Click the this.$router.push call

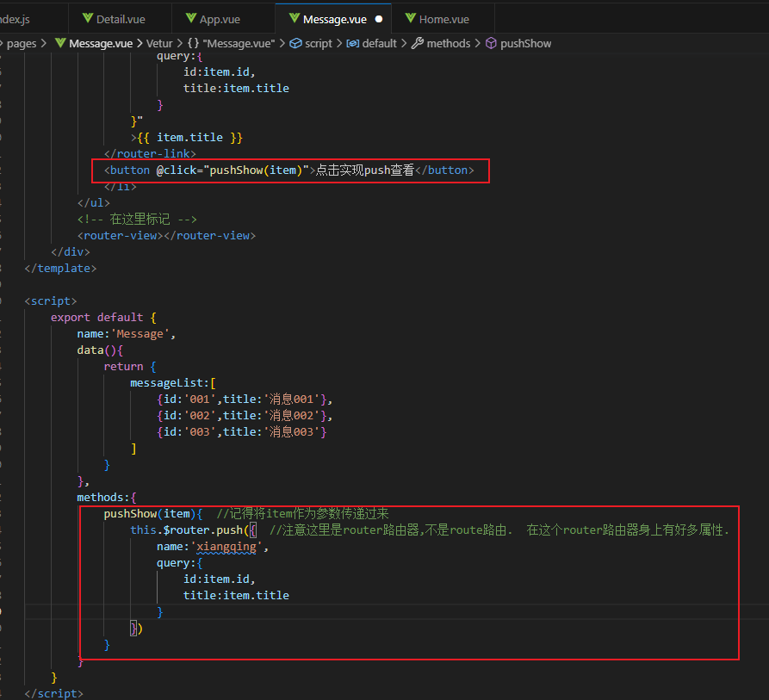[193, 530]
